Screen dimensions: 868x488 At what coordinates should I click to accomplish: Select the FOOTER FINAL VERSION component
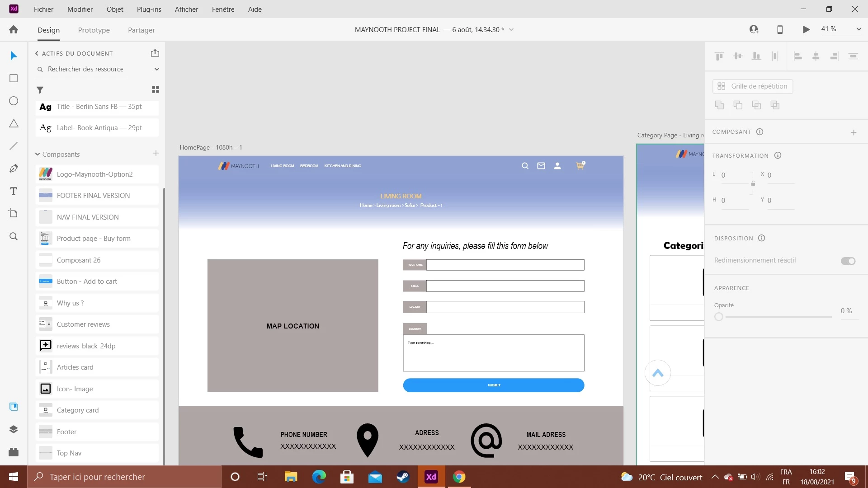click(x=93, y=196)
